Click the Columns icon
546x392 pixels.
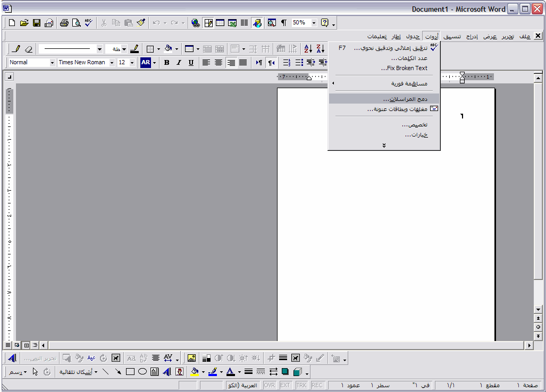tap(245, 23)
